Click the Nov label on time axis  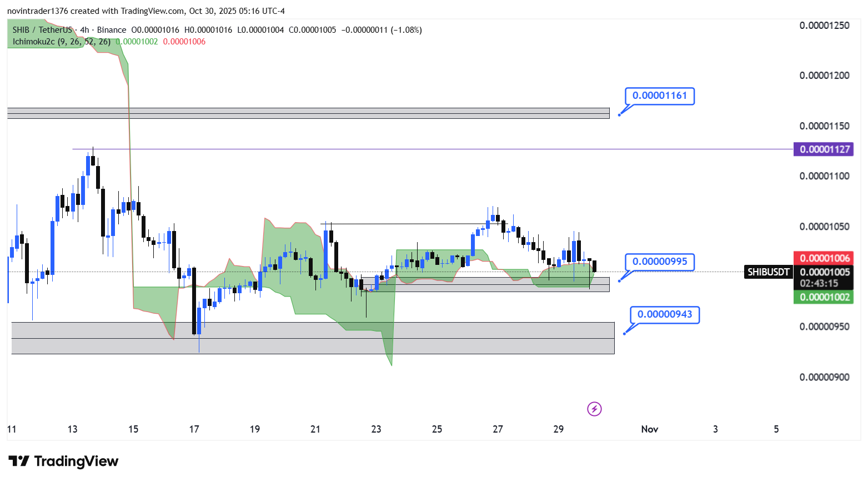click(x=649, y=429)
